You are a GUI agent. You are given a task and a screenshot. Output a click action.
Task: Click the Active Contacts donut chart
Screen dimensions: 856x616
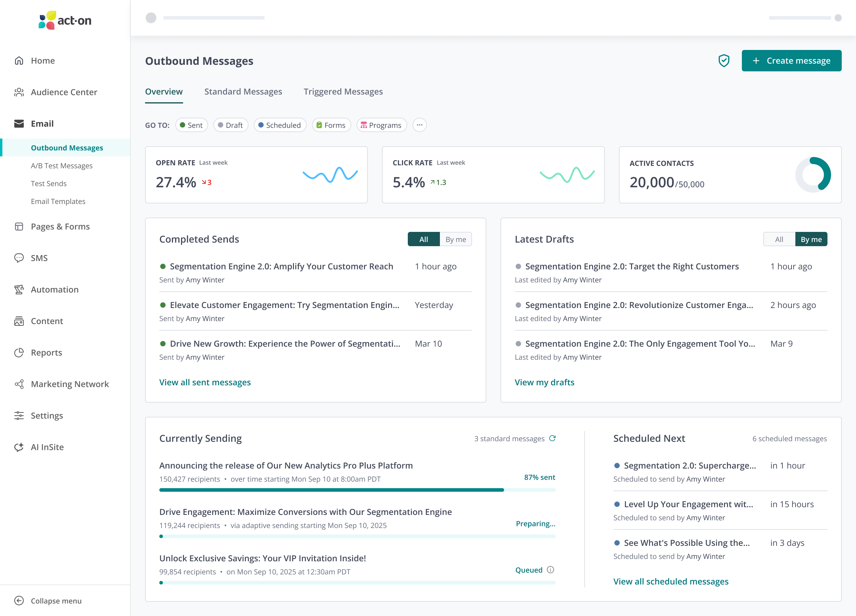click(x=813, y=175)
